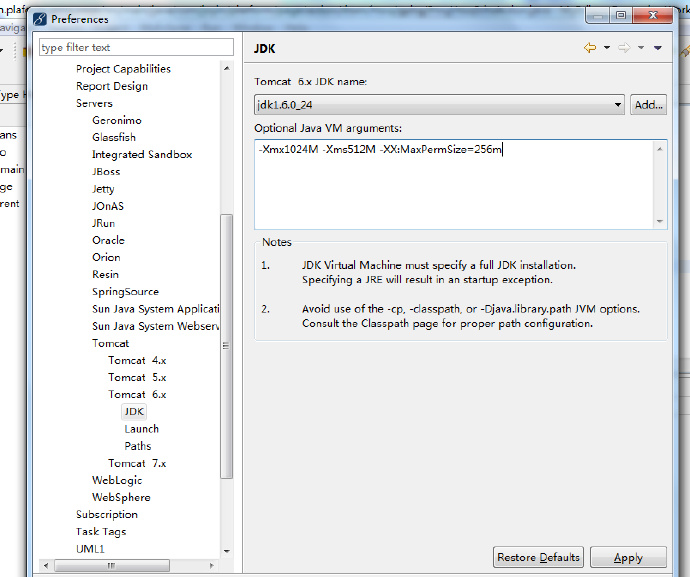Image resolution: width=690 pixels, height=577 pixels.
Task: Select Tomcat 6.x entry
Action: (137, 394)
